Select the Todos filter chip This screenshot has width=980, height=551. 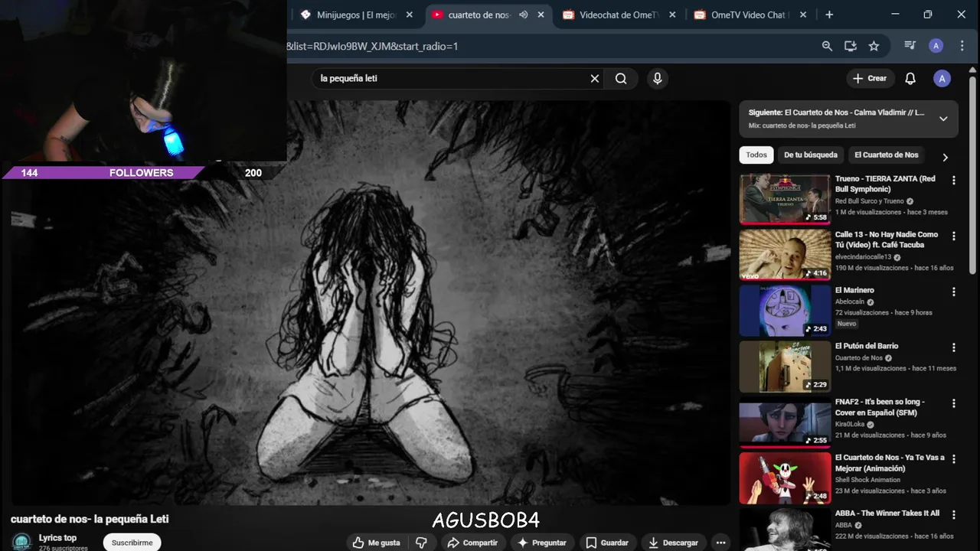pyautogui.click(x=756, y=155)
